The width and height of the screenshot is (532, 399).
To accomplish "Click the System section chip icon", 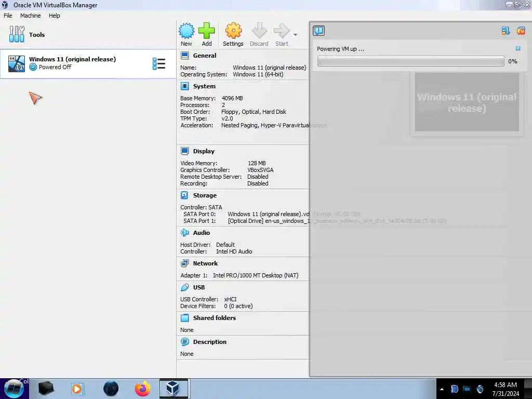I will click(185, 86).
